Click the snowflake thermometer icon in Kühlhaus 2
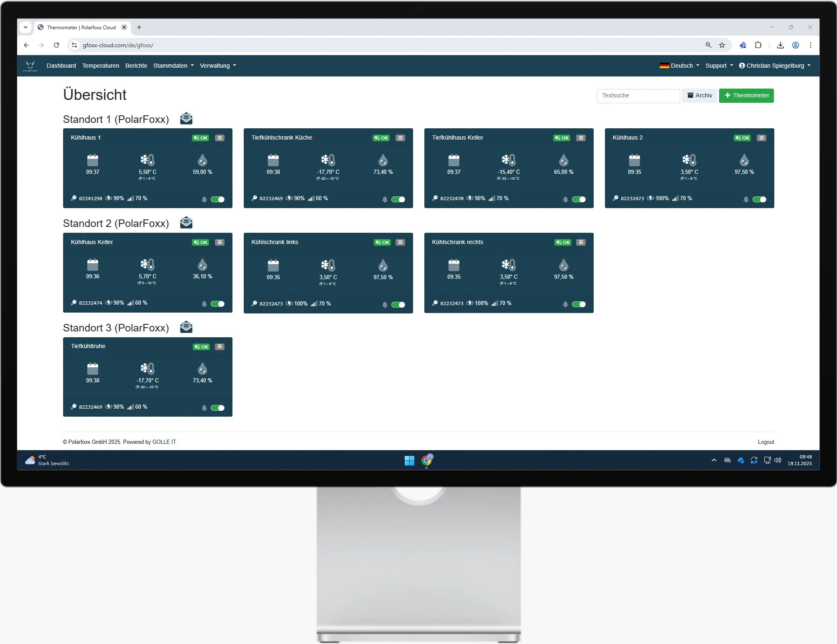This screenshot has width=837, height=644. click(689, 160)
